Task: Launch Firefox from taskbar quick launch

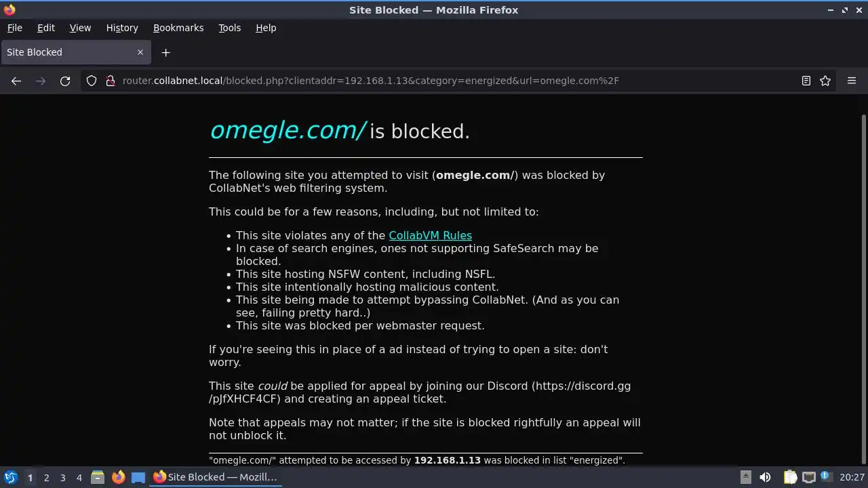Action: tap(118, 477)
